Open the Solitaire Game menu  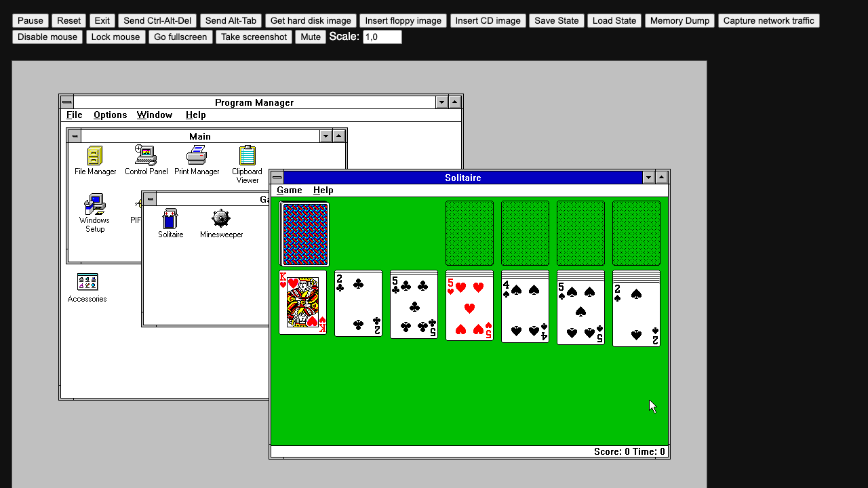290,190
